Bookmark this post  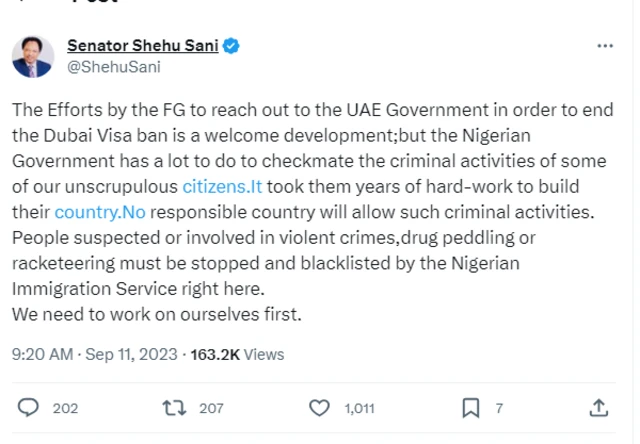click(469, 408)
